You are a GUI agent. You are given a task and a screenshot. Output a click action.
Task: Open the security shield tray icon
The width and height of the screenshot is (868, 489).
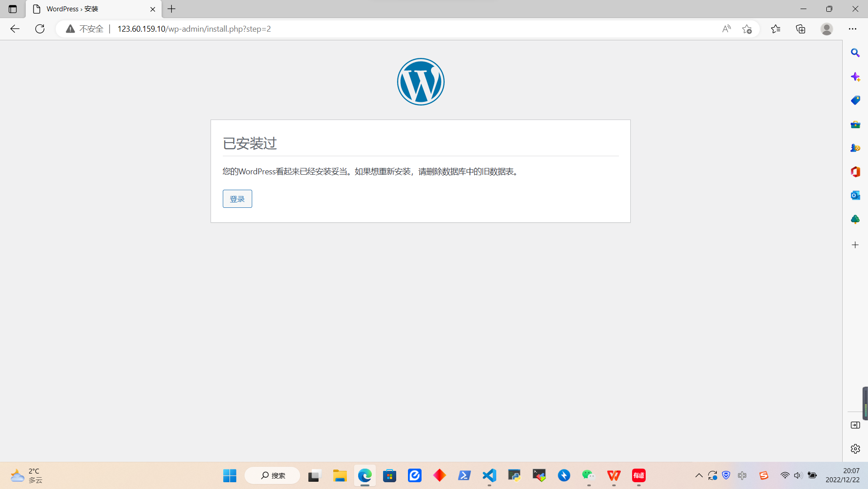(726, 475)
